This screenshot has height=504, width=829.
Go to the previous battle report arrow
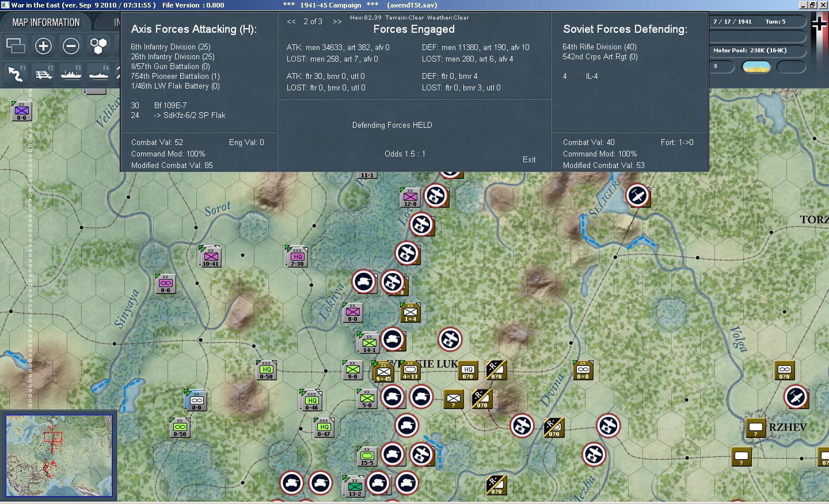[291, 22]
